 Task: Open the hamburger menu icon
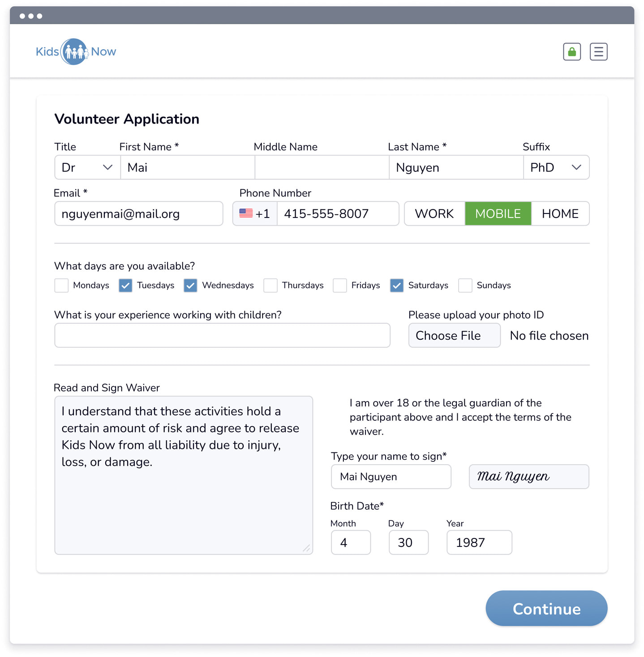pyautogui.click(x=598, y=52)
